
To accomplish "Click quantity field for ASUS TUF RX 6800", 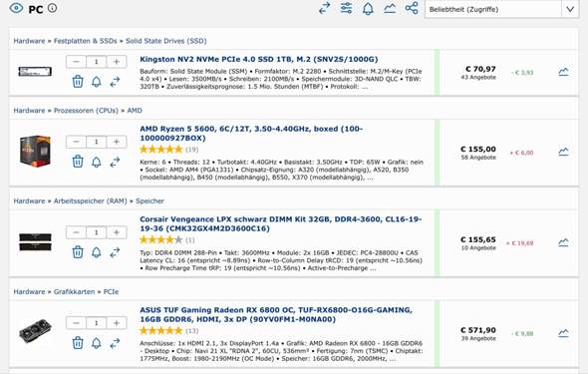I will pos(97,323).
